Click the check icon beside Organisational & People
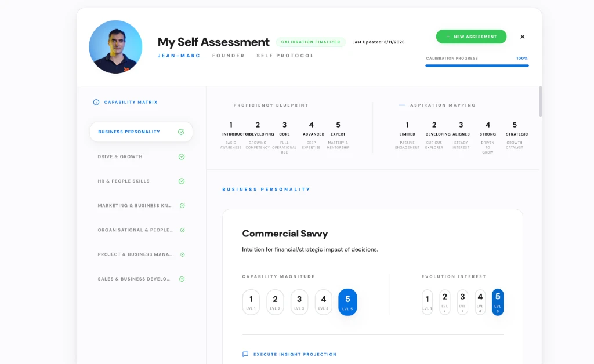This screenshot has height=364, width=594. 182,230
